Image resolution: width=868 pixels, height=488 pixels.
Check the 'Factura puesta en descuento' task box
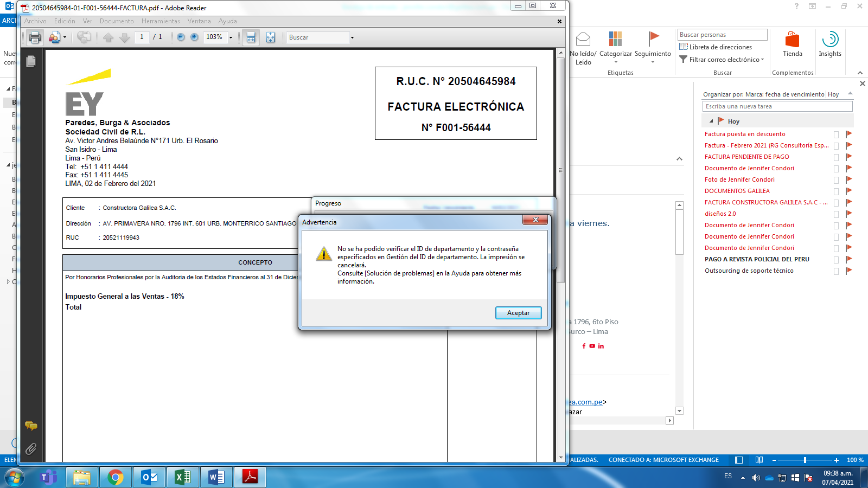pos(836,134)
